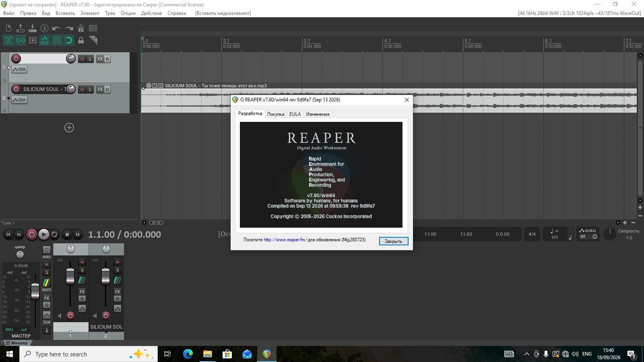Click the Play button in transport
This screenshot has width=644, height=362.
(43, 234)
